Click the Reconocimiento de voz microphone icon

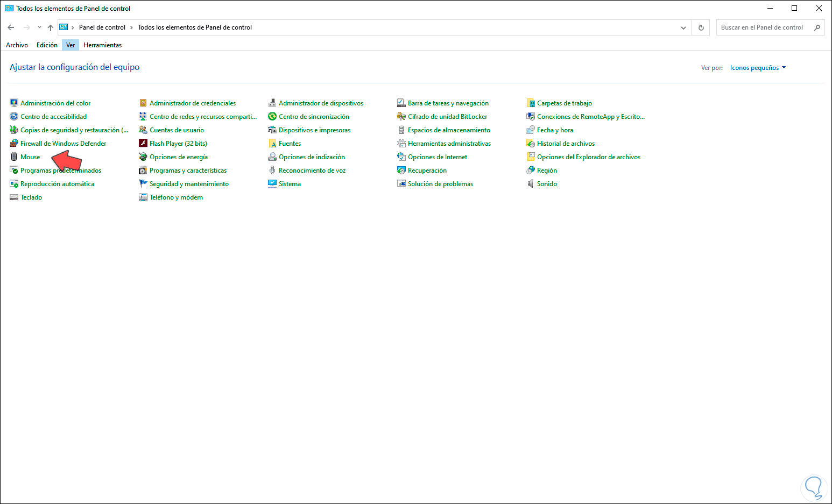[x=272, y=170]
